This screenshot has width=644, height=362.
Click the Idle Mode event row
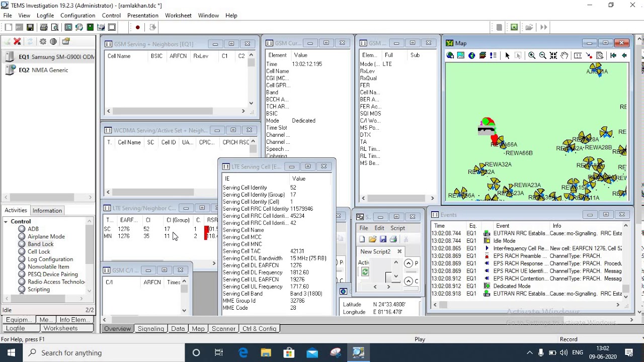coord(527,241)
